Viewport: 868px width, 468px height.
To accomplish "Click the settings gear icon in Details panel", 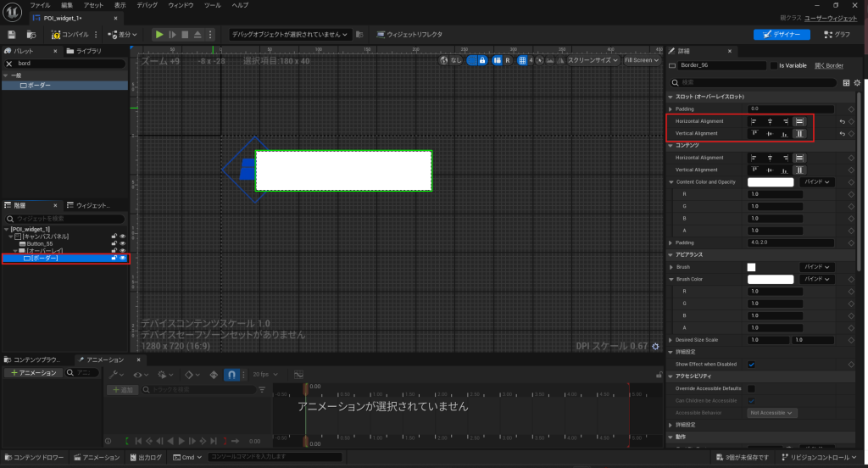I will click(x=857, y=83).
